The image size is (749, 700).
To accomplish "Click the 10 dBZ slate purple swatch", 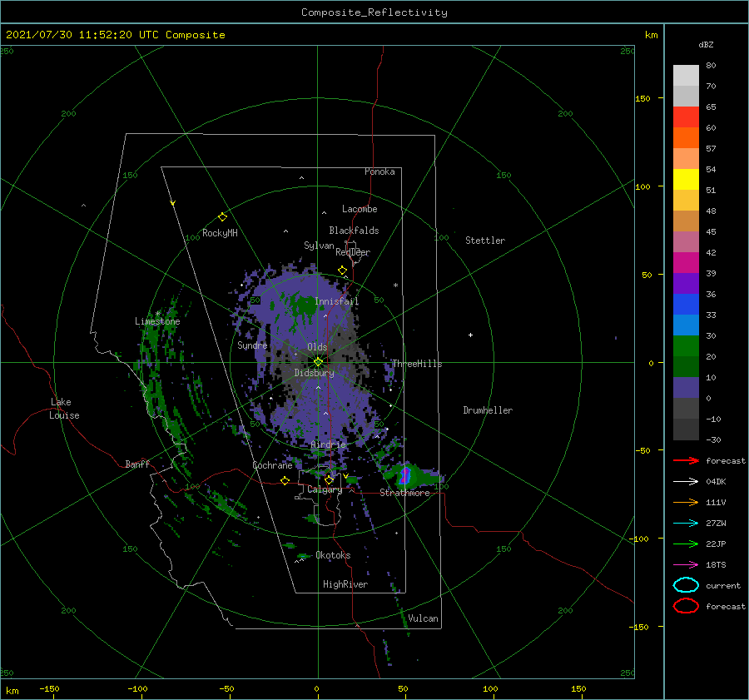I will coord(686,387).
